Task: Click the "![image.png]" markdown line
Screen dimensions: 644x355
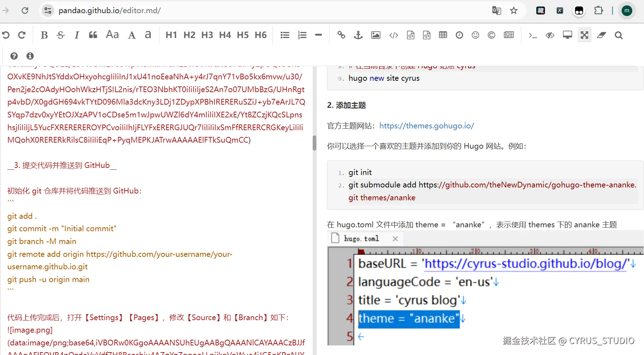Action: click(x=30, y=330)
